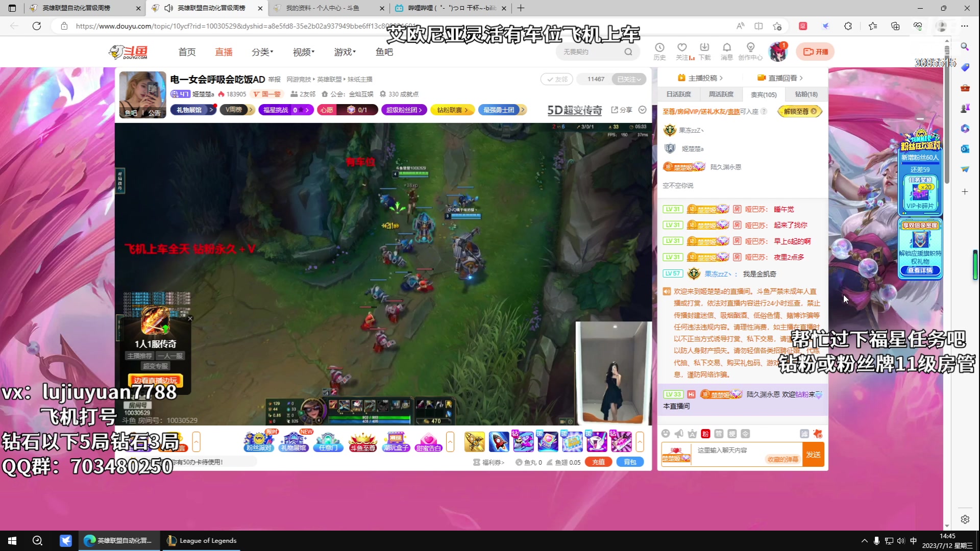Expand the arrow at the end of the gift row
Viewport: 980px width, 551px height.
coord(640,441)
